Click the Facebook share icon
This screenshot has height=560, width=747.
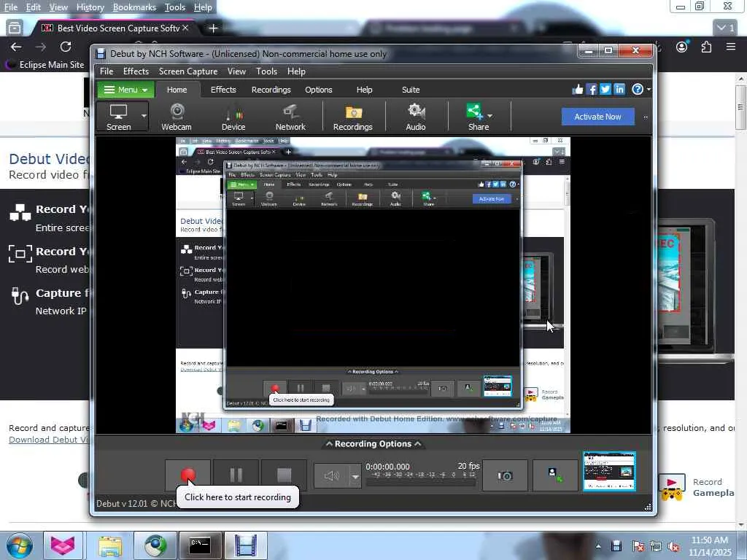pyautogui.click(x=592, y=90)
